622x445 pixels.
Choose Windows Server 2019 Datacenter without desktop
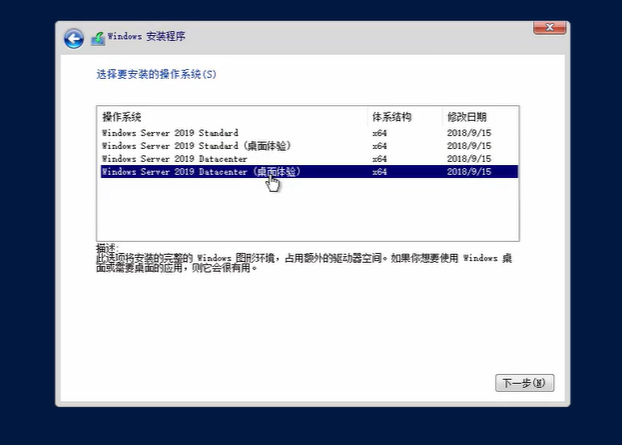(x=174, y=158)
